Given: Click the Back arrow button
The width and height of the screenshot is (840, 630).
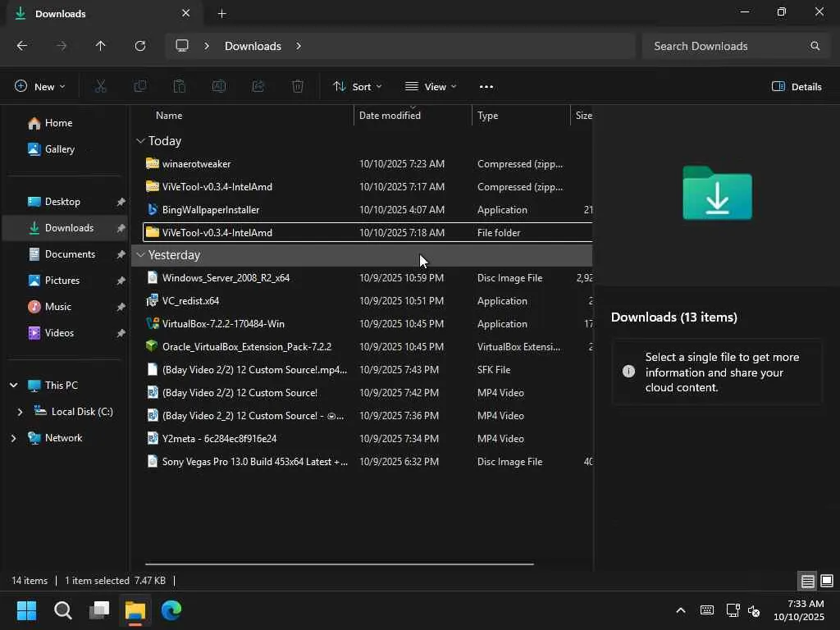Looking at the screenshot, I should pos(22,46).
